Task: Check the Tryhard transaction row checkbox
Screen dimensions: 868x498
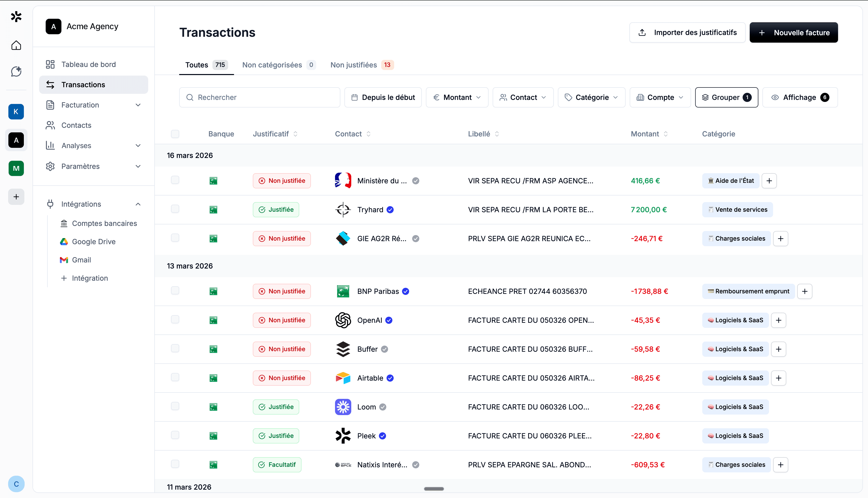Action: 175,209
